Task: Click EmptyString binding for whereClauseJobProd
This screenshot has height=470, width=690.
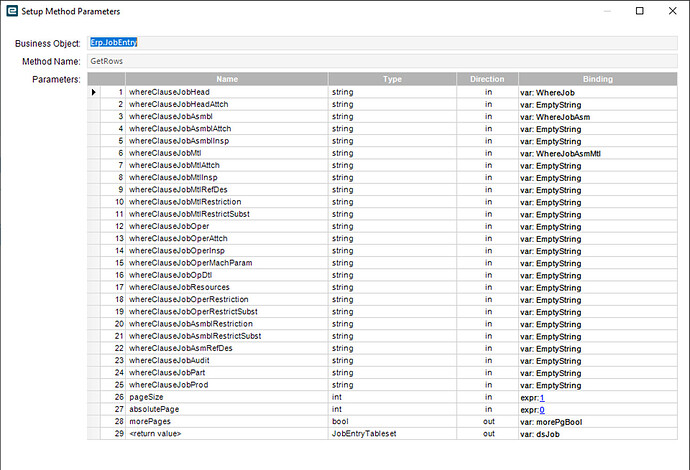Action: coord(598,385)
